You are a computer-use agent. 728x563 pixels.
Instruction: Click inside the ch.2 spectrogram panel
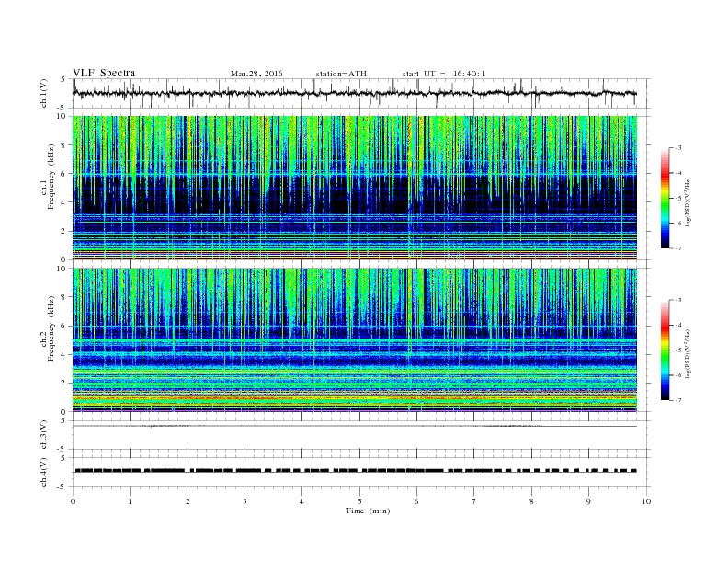[355, 340]
